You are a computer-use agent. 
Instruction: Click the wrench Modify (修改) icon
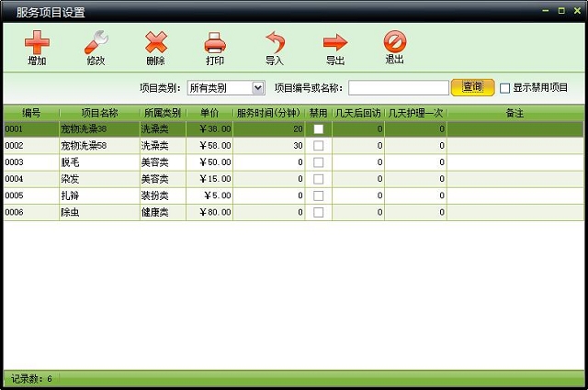pyautogui.click(x=96, y=42)
